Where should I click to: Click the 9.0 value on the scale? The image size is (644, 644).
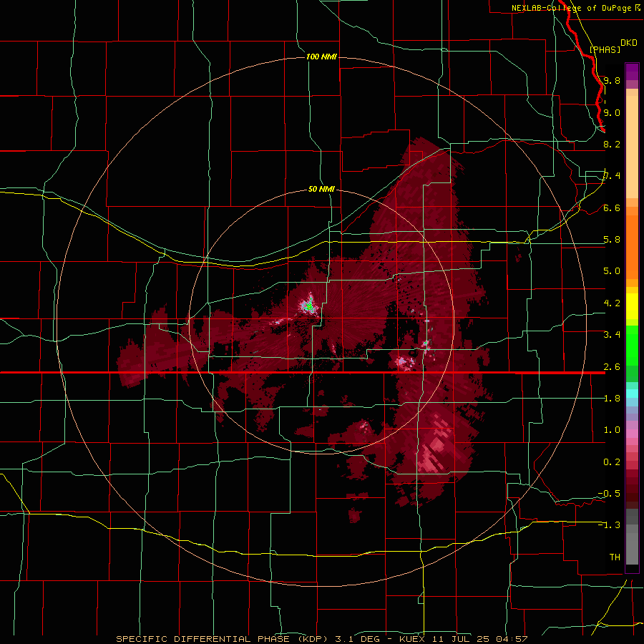click(612, 112)
